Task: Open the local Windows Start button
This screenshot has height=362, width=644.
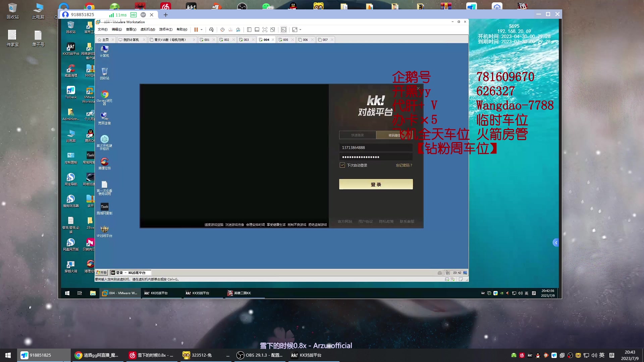Action: [x=8, y=355]
